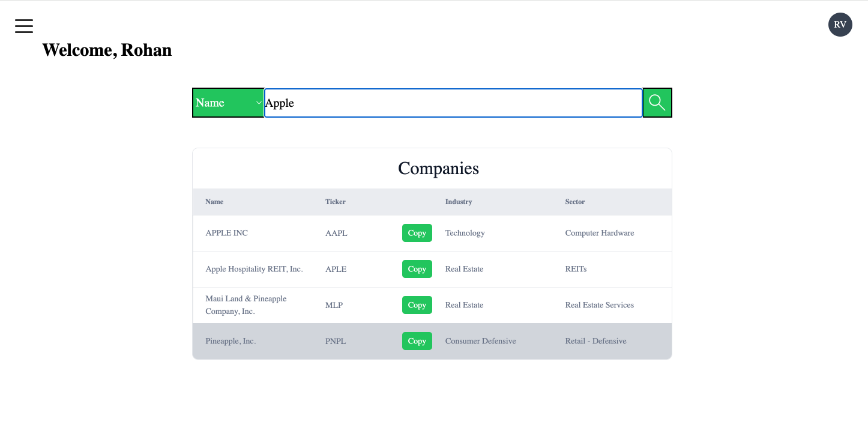
Task: Copy the AAPL ticker
Action: coord(417,233)
